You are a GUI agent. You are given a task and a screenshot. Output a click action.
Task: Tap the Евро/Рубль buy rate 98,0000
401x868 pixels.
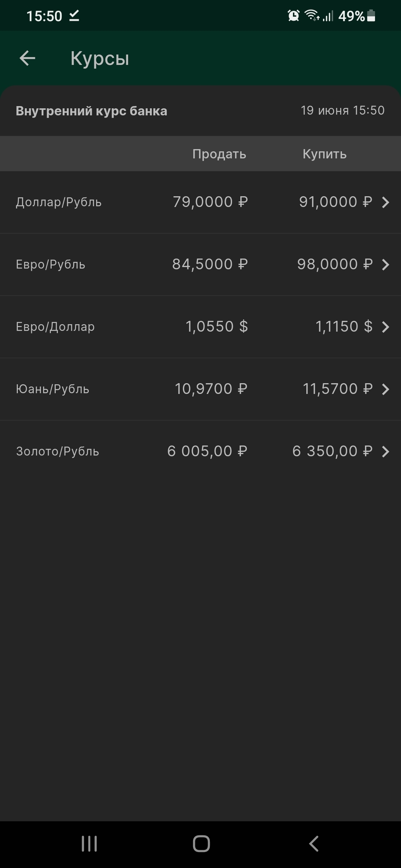[x=335, y=264]
